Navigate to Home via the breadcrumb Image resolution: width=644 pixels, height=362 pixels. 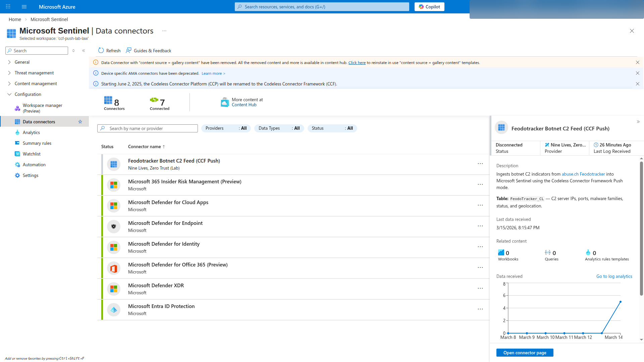15,19
